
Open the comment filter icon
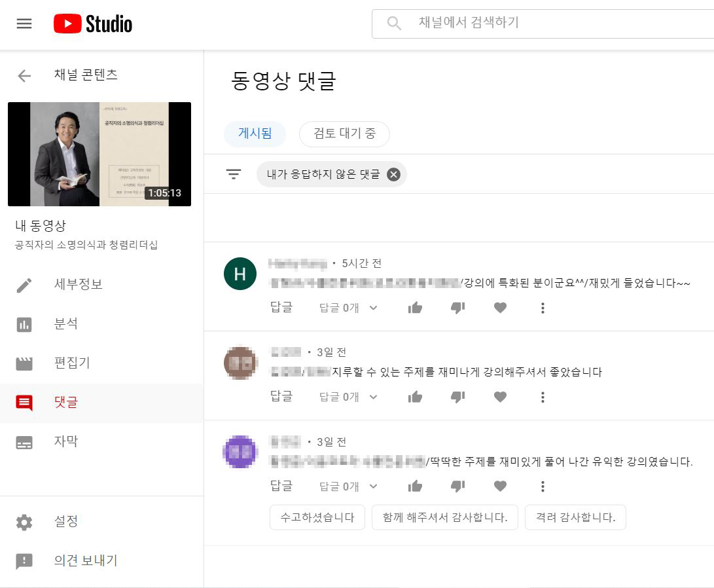tap(234, 174)
